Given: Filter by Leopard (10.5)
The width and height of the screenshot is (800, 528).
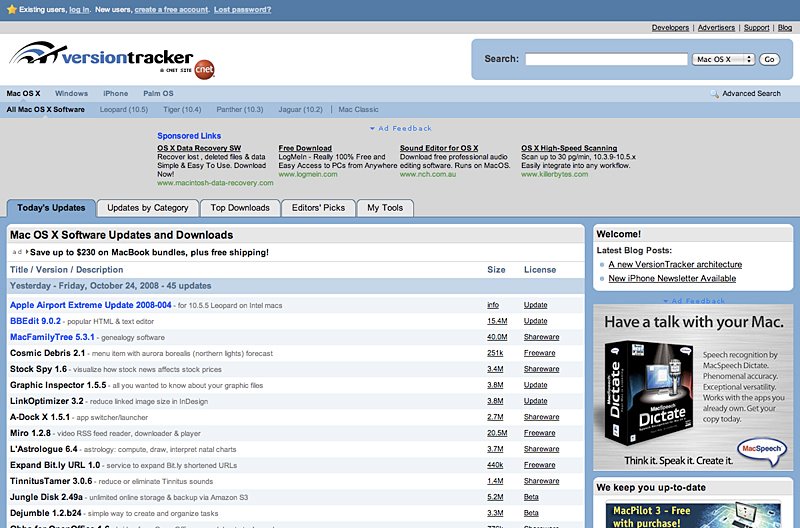Looking at the screenshot, I should click(x=124, y=110).
